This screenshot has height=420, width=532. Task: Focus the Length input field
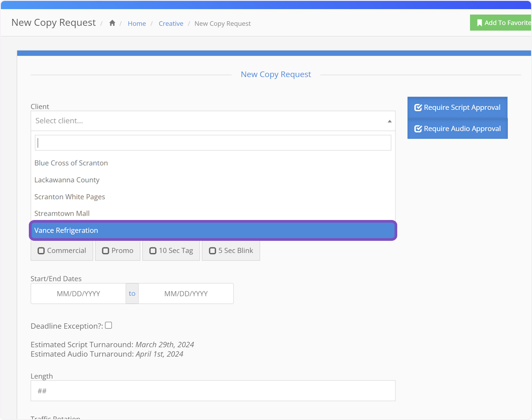tap(213, 391)
